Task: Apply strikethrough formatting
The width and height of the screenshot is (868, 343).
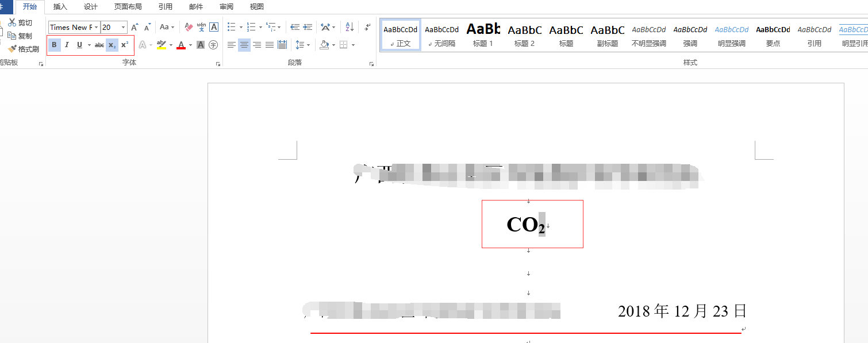Action: pyautogui.click(x=99, y=45)
